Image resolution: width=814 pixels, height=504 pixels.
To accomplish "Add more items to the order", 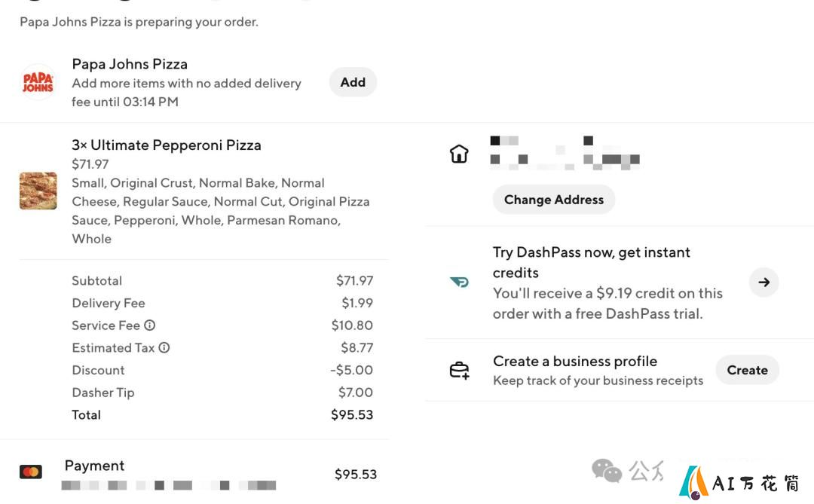I will pyautogui.click(x=353, y=82).
